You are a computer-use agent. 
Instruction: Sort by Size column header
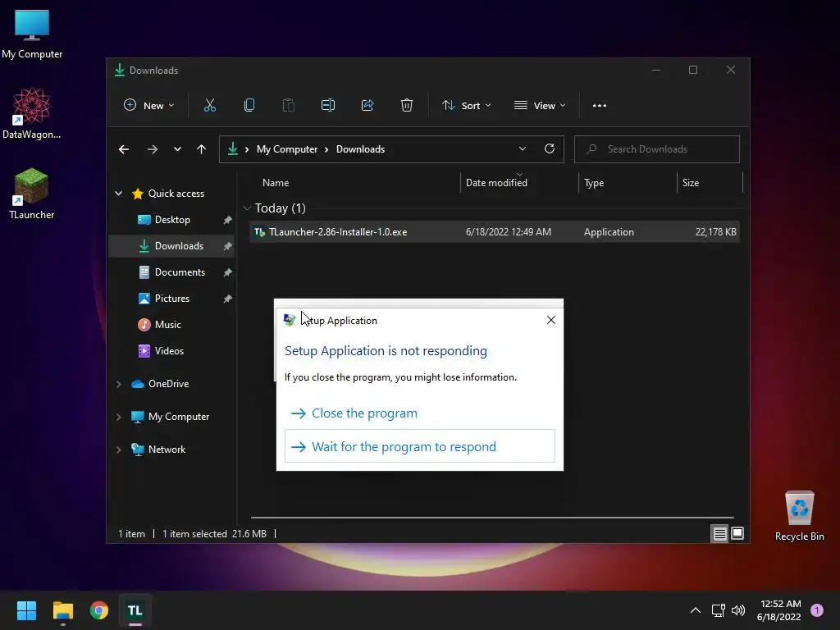click(710, 183)
